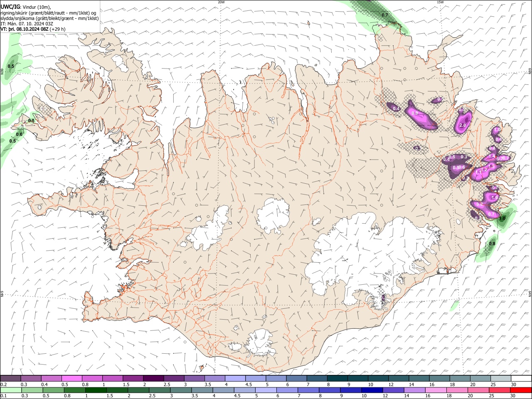Click the 'IT: Mán. 07. 10. 2024 03Z' line

click(27, 24)
